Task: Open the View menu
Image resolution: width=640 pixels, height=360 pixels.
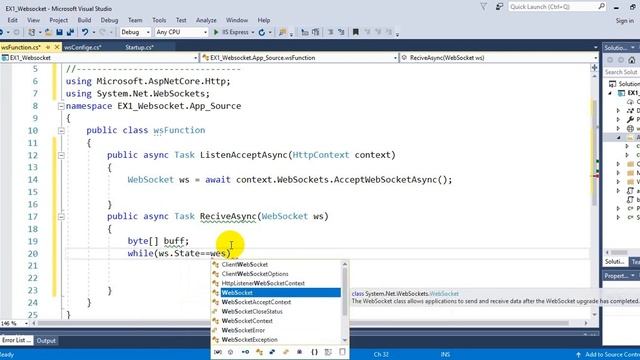Action: [33, 20]
